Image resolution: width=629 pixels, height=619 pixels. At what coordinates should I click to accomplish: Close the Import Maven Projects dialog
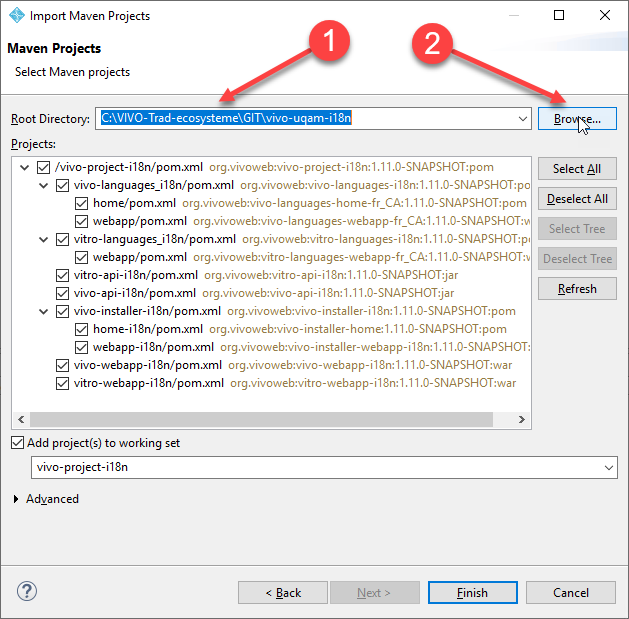click(605, 15)
